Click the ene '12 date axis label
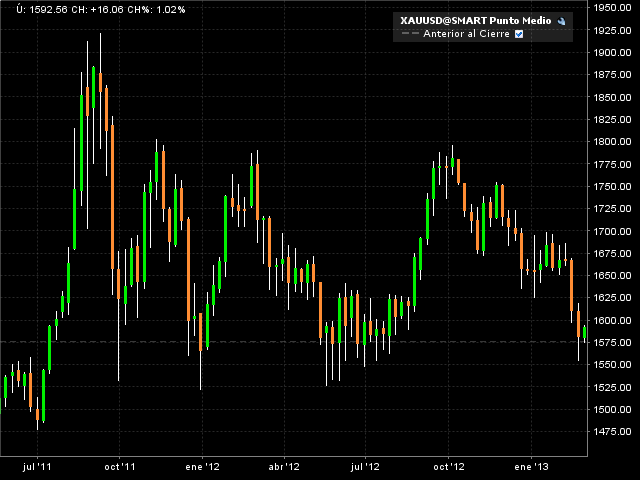The image size is (640, 480). click(202, 467)
